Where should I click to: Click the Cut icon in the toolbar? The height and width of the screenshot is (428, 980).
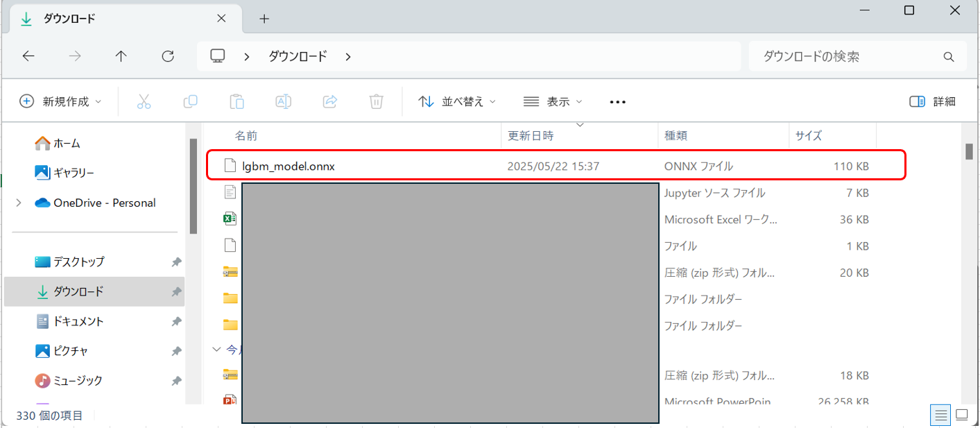[x=144, y=101]
